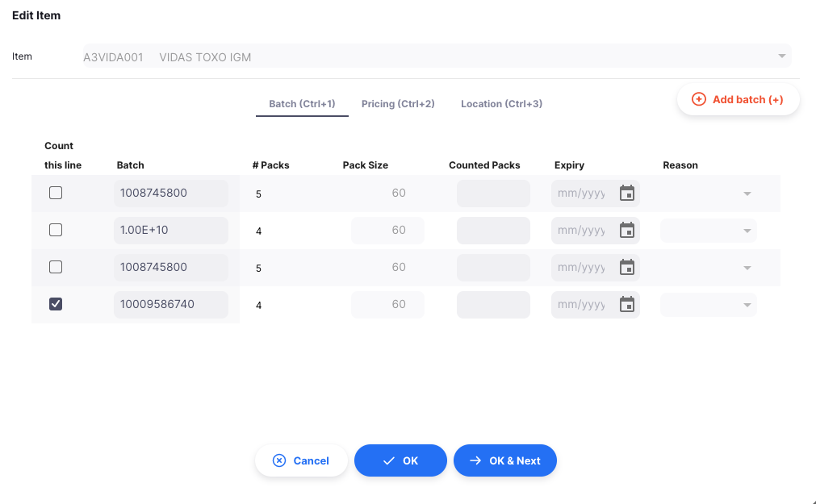Click the Counted Packs field on the second row
Screen dimensions: 816x504
pos(493,230)
